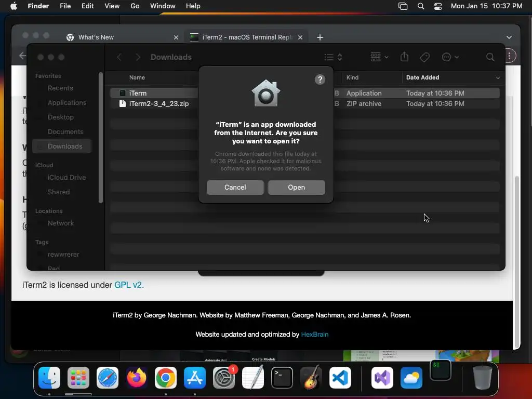Viewport: 532px width, 399px height.
Task: Click Stage Manager menu bar icon
Action: coord(403,6)
